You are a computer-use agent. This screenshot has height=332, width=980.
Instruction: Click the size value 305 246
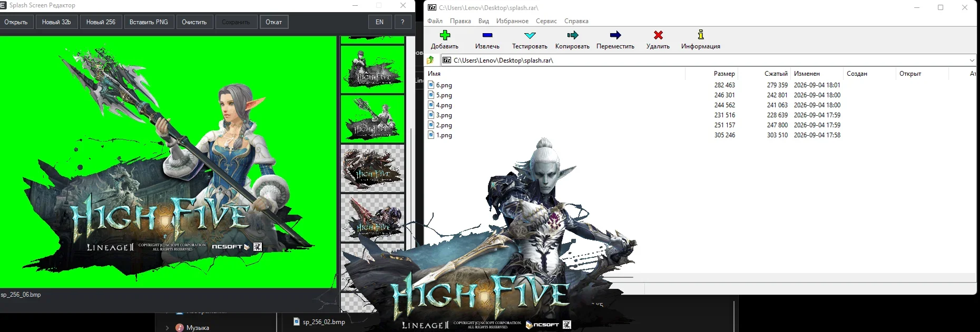pos(724,135)
